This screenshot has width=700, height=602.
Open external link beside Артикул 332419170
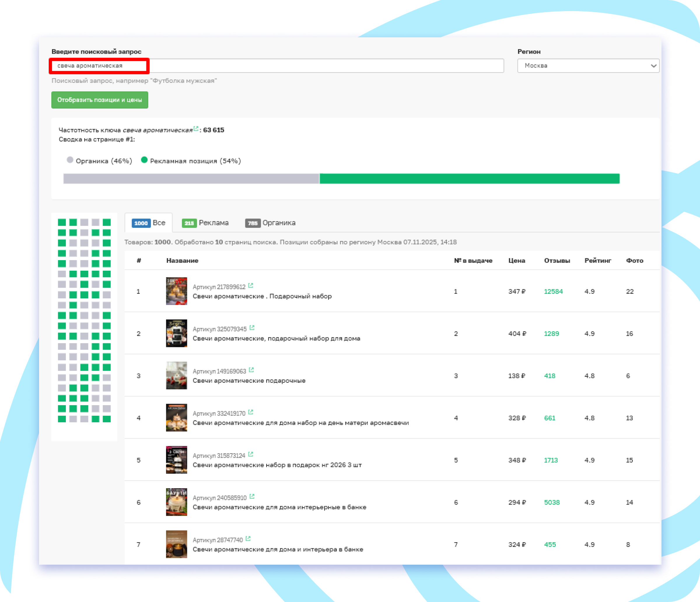click(x=251, y=412)
